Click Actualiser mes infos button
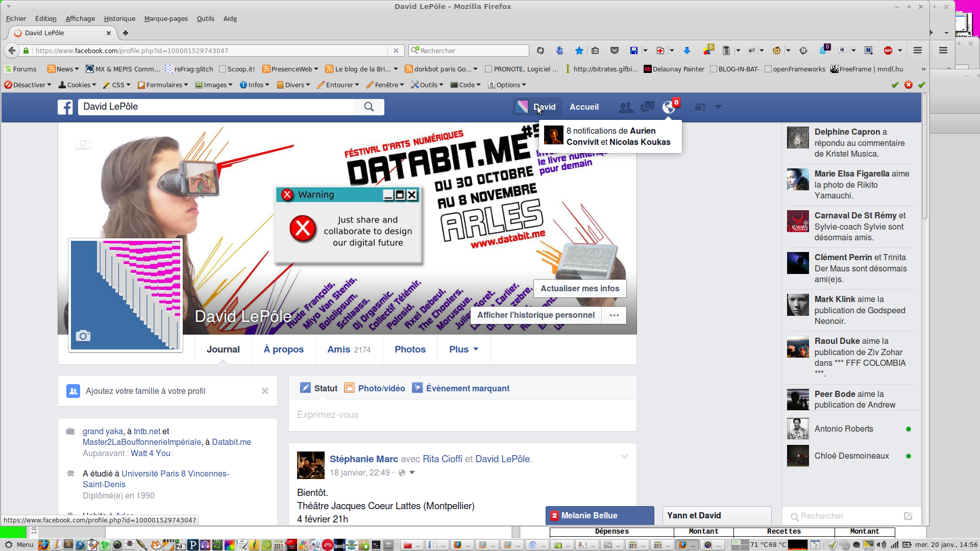 tap(580, 288)
